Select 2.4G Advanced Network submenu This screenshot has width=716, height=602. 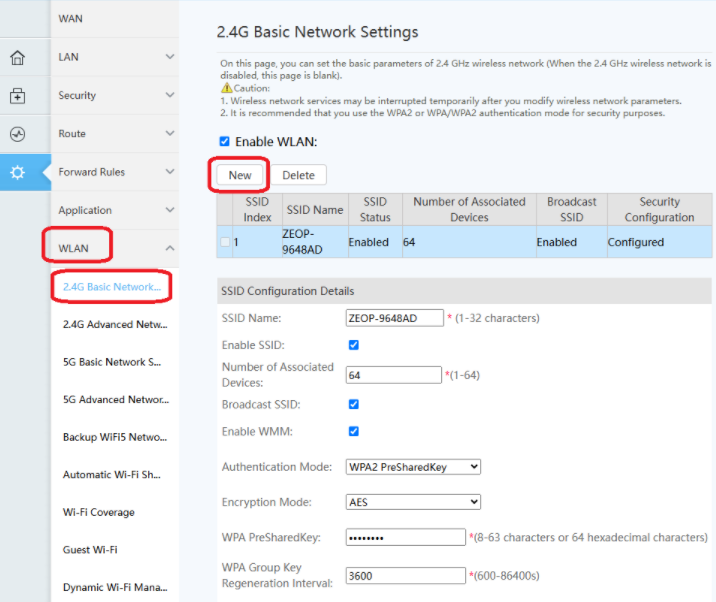[115, 324]
